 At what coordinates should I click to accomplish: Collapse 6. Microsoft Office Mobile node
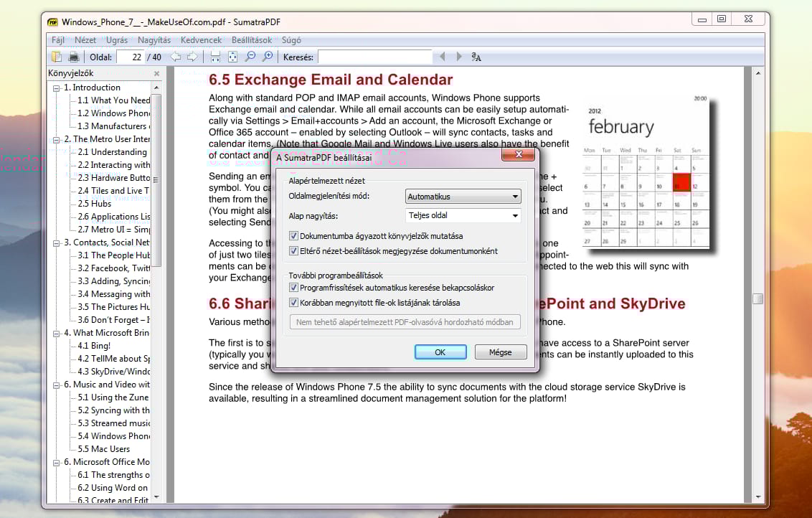coord(57,463)
